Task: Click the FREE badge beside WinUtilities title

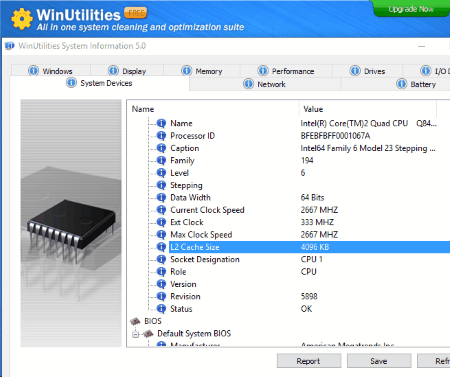Action: click(x=136, y=13)
